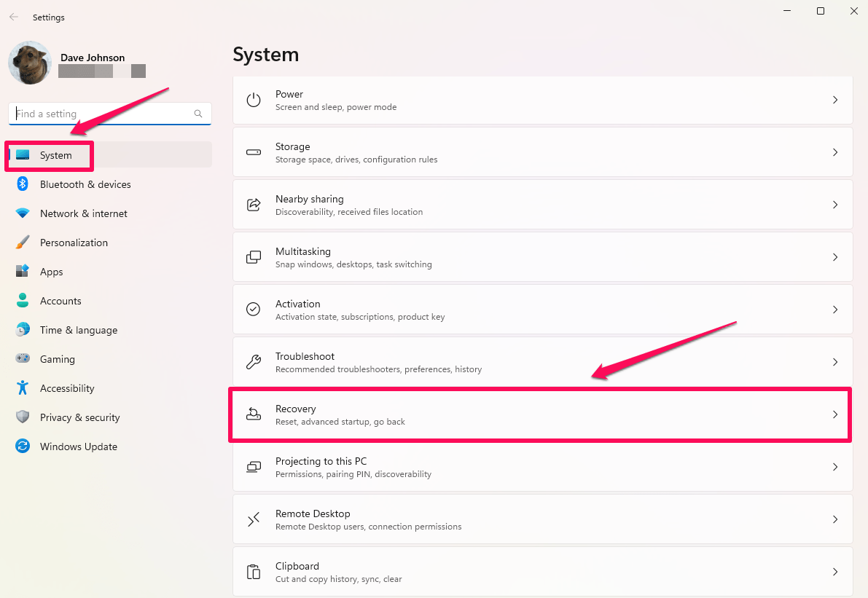868x598 pixels.
Task: Expand the Recovery settings chevron
Action: (835, 414)
